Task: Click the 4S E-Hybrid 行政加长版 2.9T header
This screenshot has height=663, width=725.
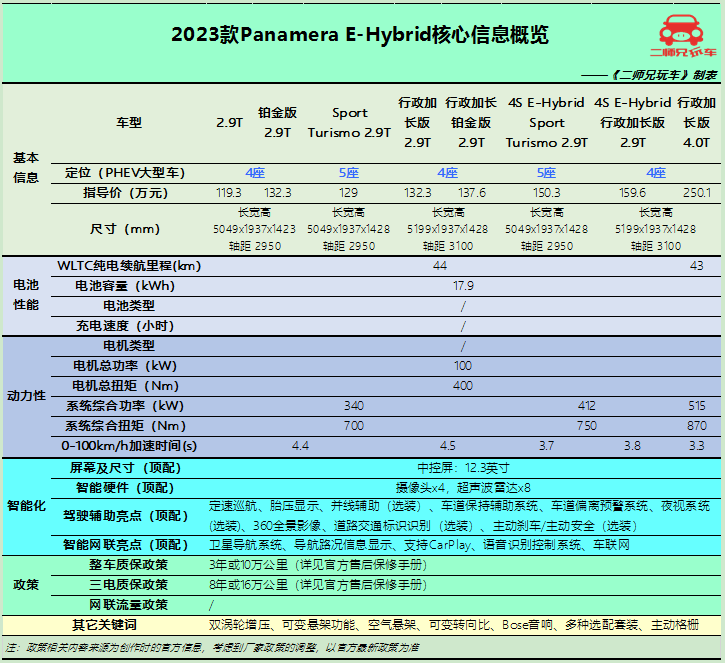Action: [x=633, y=123]
